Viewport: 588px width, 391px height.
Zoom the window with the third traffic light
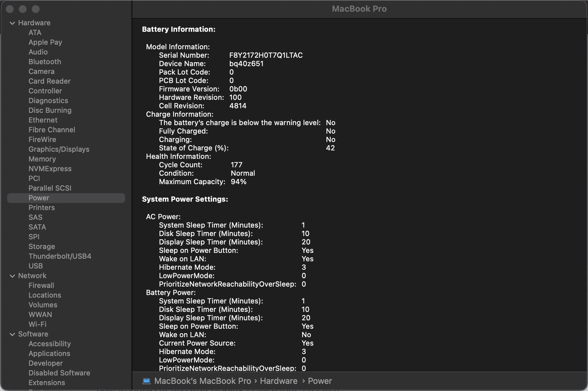click(x=36, y=9)
